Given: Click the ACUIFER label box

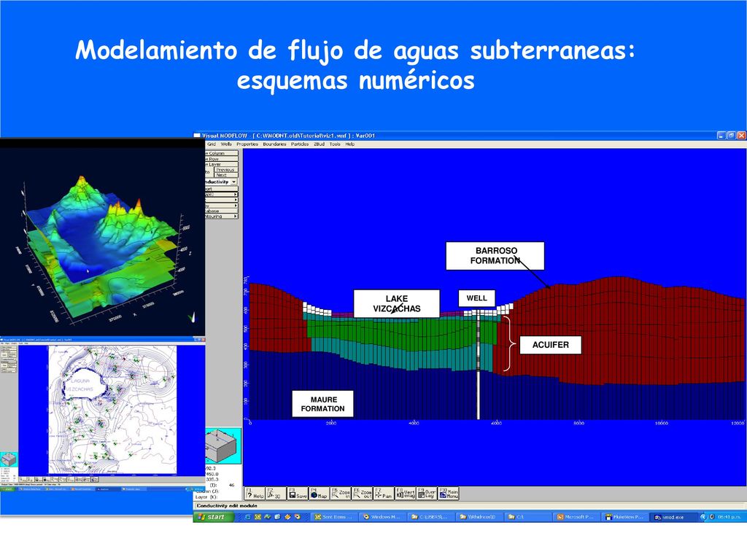Looking at the screenshot, I should pyautogui.click(x=550, y=345).
